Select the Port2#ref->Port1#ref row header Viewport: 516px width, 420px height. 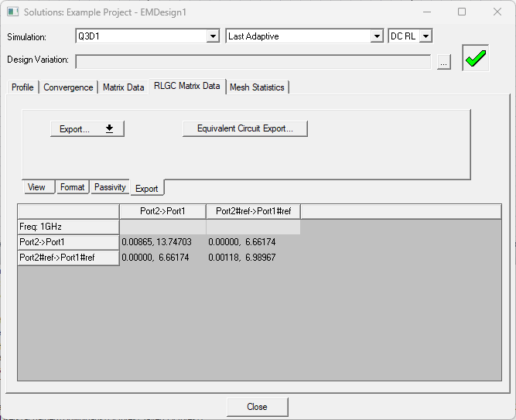pos(68,258)
